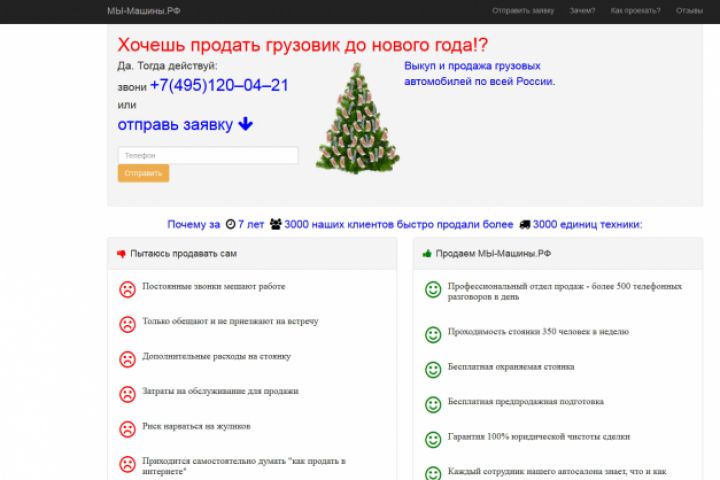The height and width of the screenshot is (480, 720).
Task: Click the text Гарантия 100% юридической чистоты сделки
Action: point(539,436)
